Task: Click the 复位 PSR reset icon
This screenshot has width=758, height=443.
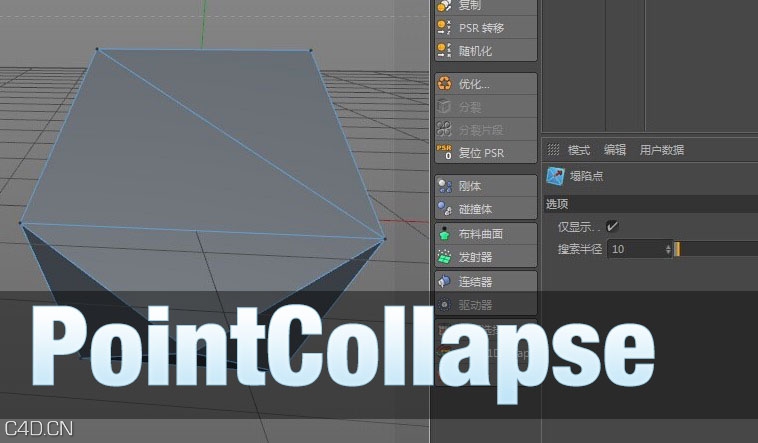Action: pos(444,152)
